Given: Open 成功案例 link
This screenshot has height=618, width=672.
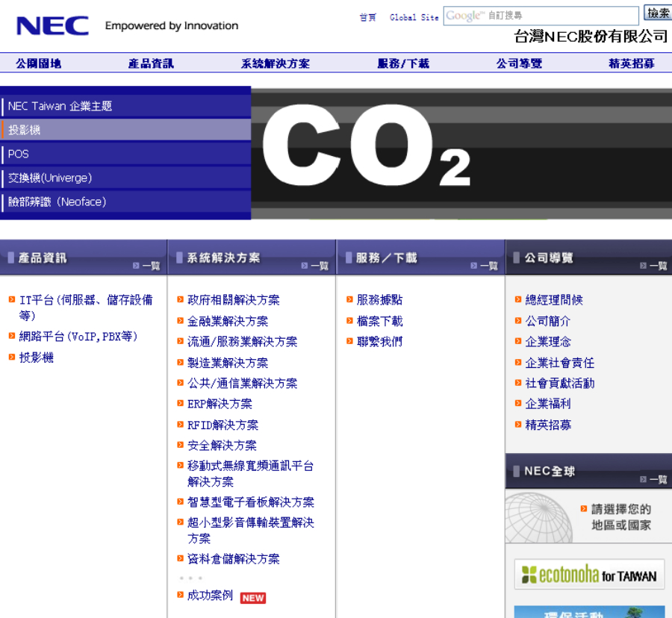Looking at the screenshot, I should point(210,596).
